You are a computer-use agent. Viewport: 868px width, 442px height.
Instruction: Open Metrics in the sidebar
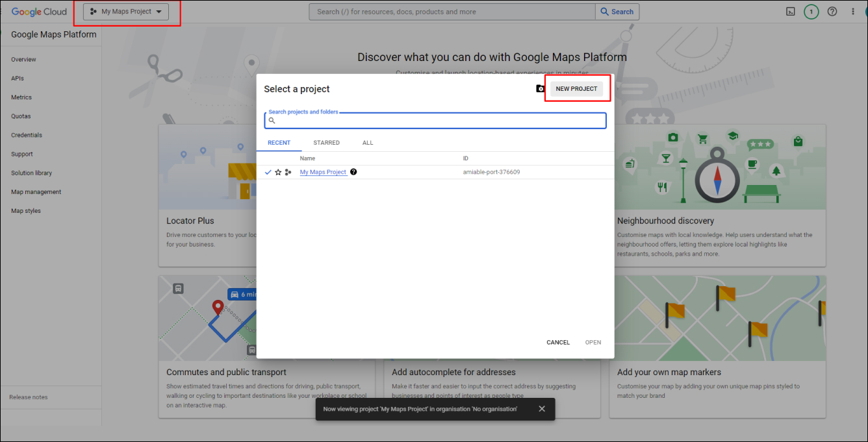(x=21, y=97)
